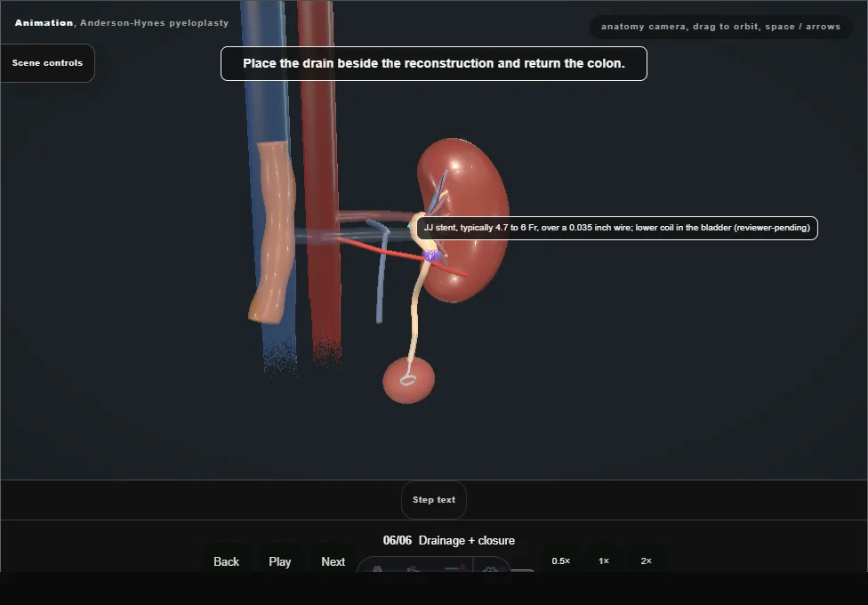
Task: Set playback speed to 2×
Action: [x=646, y=561]
